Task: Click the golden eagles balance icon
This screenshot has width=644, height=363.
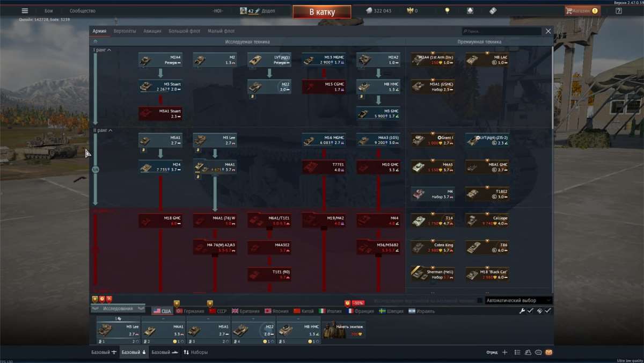Action: pos(411,11)
